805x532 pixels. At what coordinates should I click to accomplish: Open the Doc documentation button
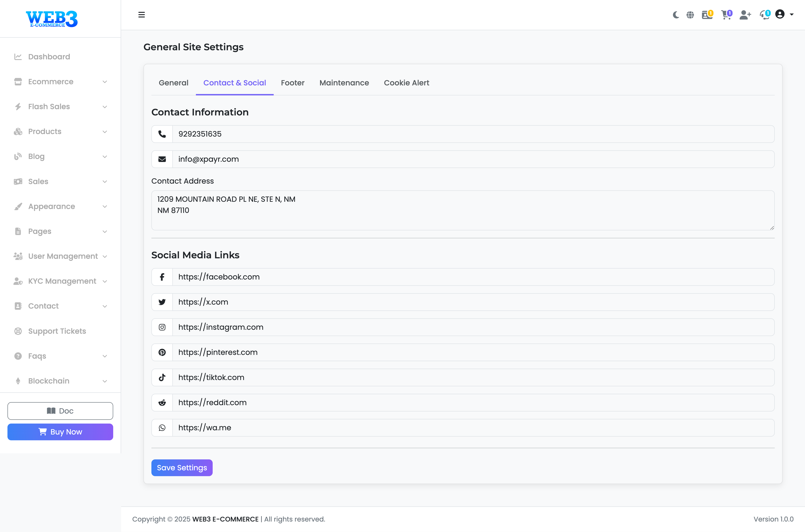(60, 411)
